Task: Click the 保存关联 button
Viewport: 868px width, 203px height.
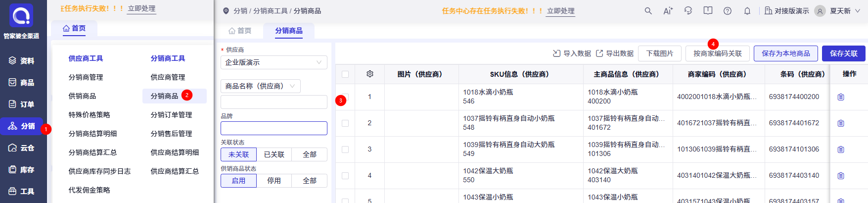Action: [x=844, y=53]
